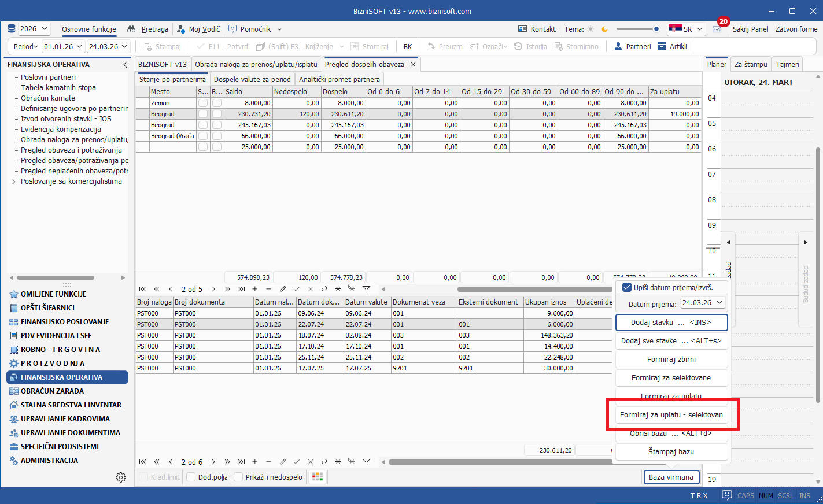Click the mail notifications envelope icon
This screenshot has height=504, width=823.
(717, 29)
